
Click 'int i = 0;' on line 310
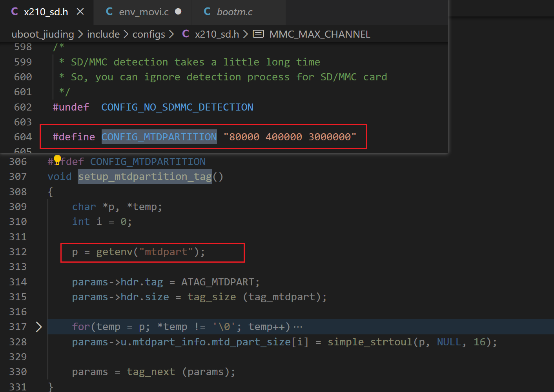[x=102, y=221]
